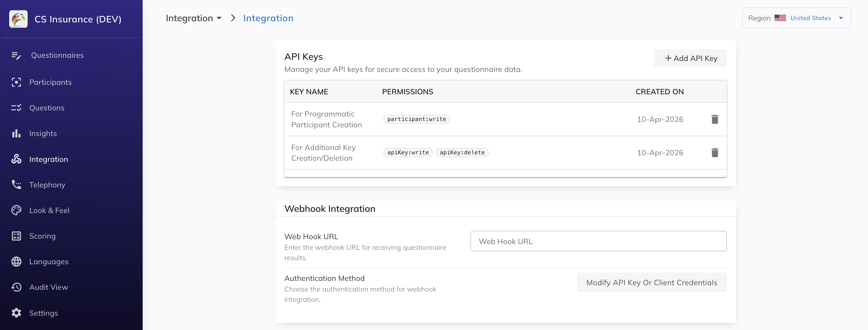Click the Add API Key button
Image resolution: width=868 pixels, height=330 pixels.
point(690,58)
